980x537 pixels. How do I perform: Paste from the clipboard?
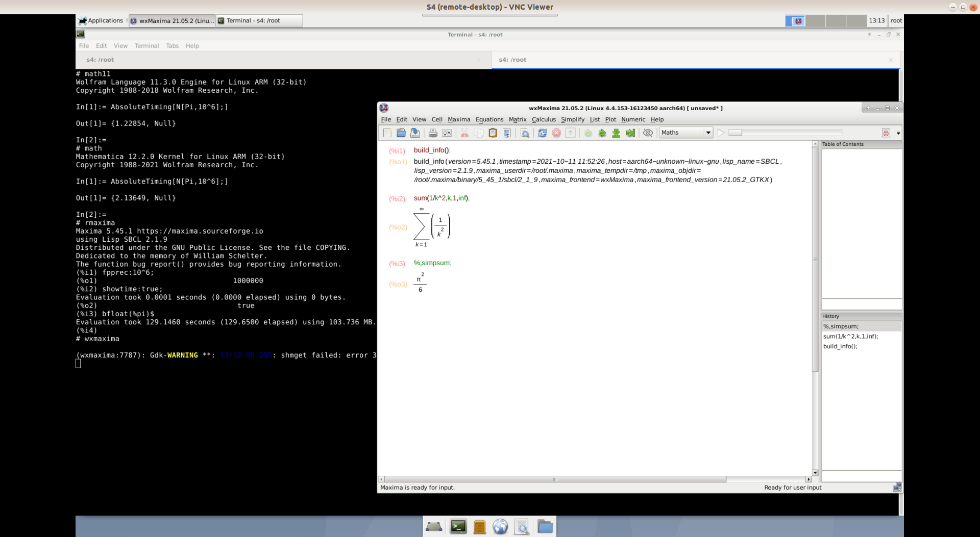[x=492, y=133]
